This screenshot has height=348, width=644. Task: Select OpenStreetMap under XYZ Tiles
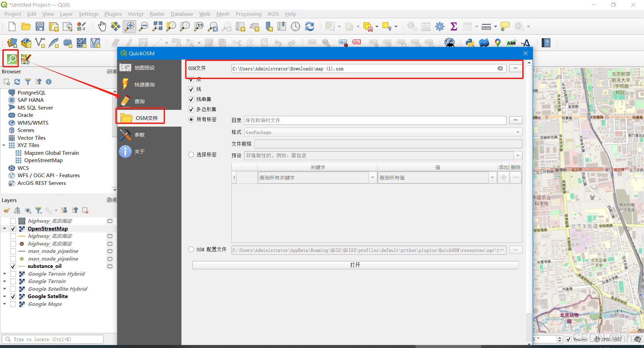coord(43,160)
